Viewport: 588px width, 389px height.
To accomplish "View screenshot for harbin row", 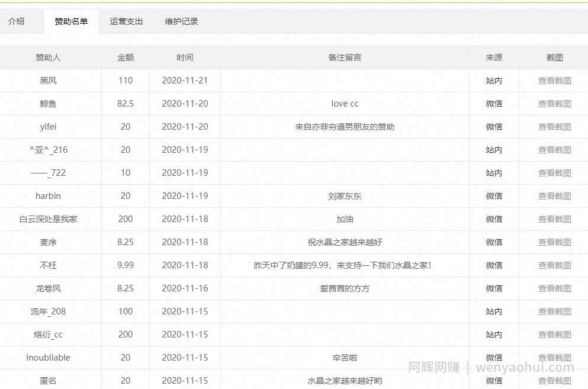I will tap(555, 196).
